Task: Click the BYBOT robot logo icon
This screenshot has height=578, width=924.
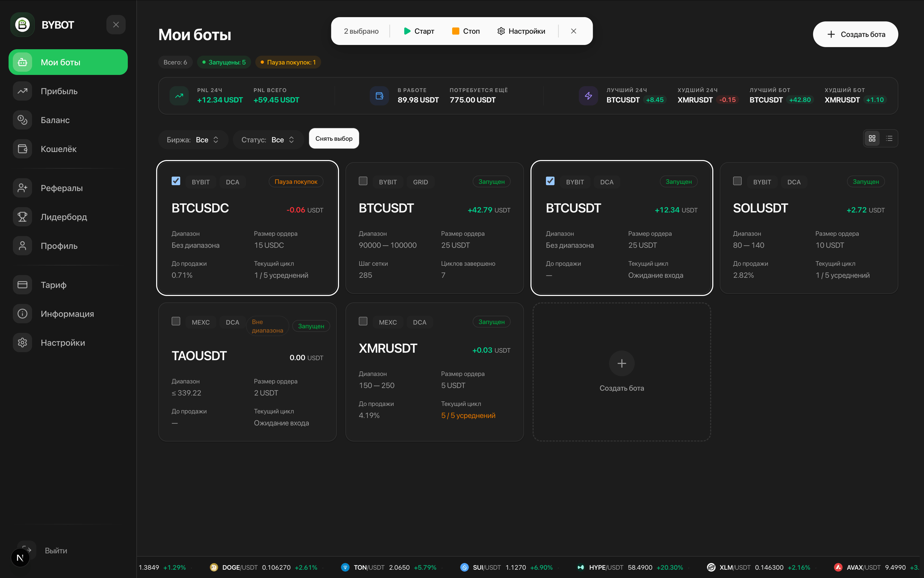Action: 22,25
